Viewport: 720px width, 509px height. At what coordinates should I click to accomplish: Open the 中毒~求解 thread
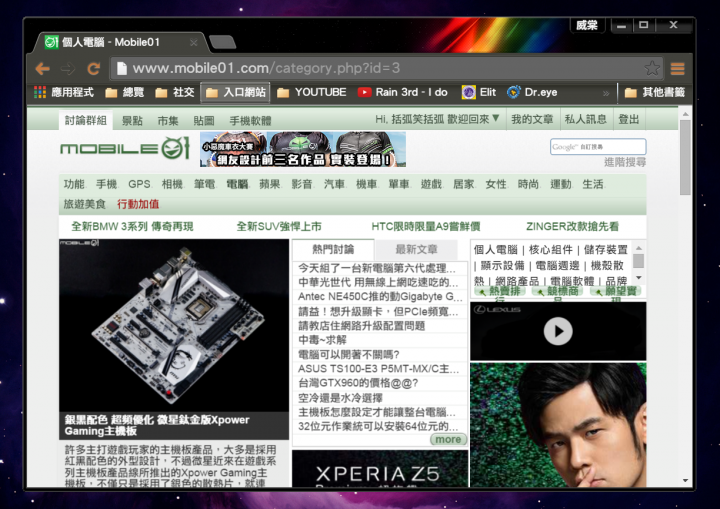click(322, 340)
